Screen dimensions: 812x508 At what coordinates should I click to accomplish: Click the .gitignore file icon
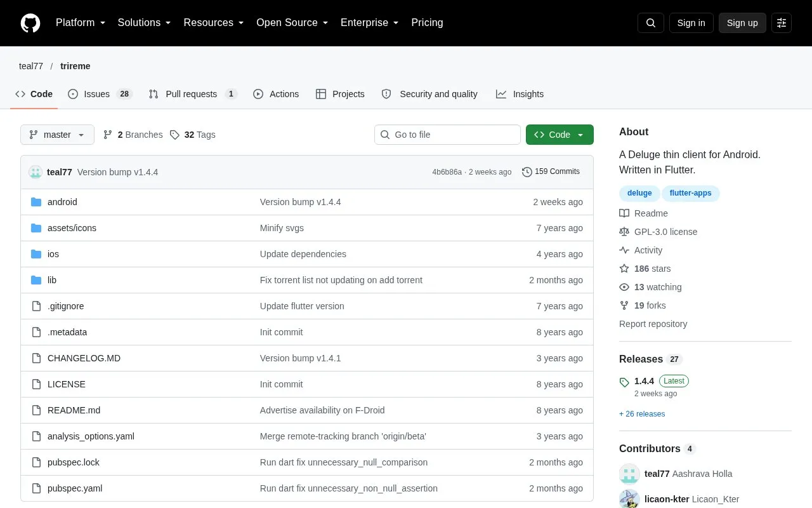click(x=36, y=306)
